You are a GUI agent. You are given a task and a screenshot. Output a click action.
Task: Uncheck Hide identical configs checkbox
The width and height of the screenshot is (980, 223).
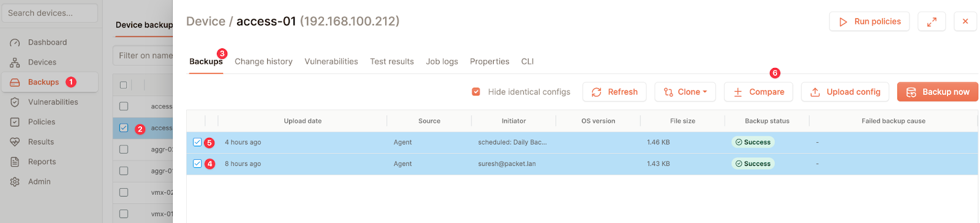[476, 92]
